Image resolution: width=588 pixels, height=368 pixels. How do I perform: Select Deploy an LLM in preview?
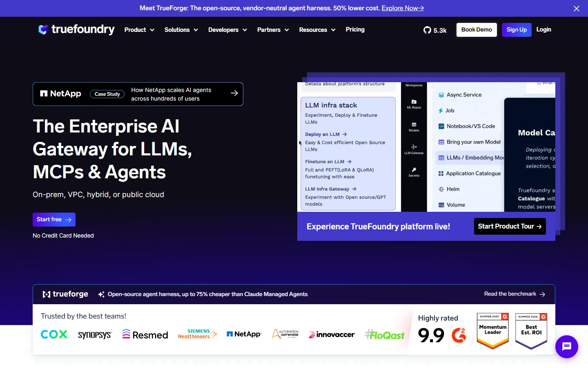click(326, 134)
